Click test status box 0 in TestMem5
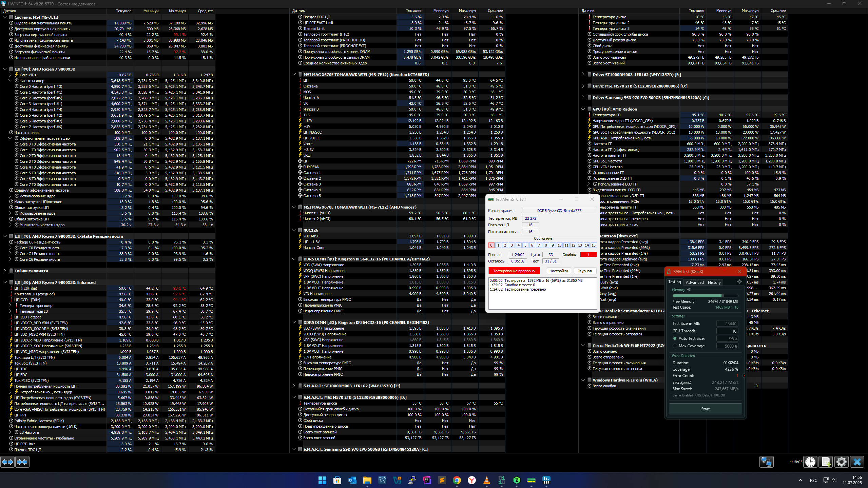This screenshot has height=488, width=868. point(491,245)
